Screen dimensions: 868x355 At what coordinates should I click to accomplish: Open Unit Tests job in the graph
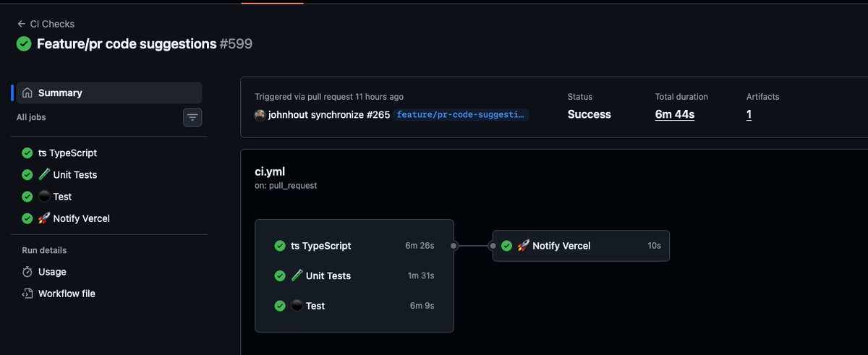pyautogui.click(x=354, y=275)
